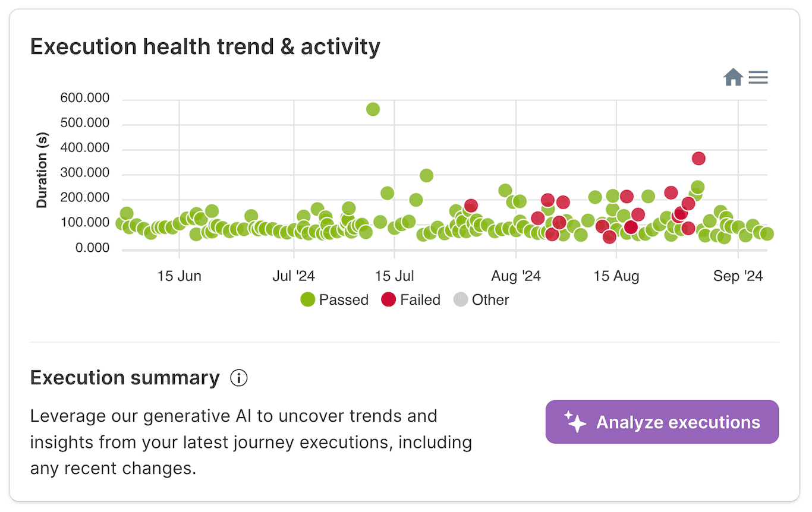
Task: Click the Analyze executions button
Action: [x=662, y=422]
